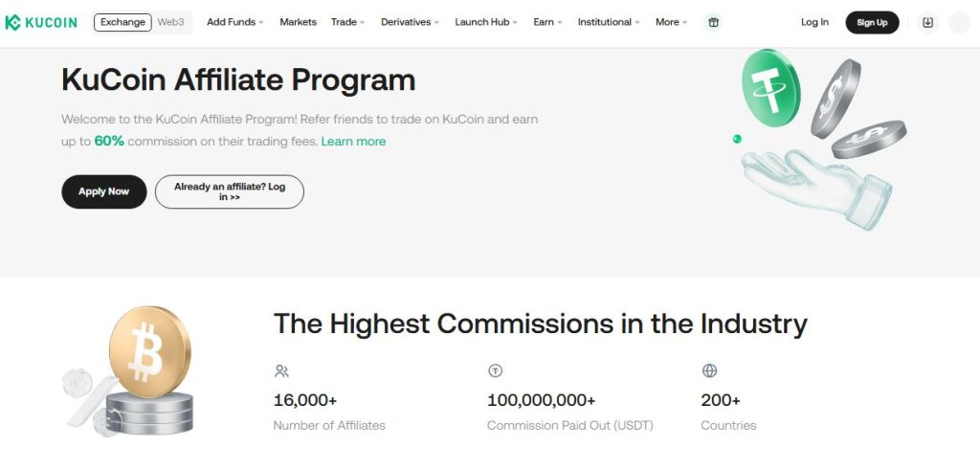
Task: Open the Institutional menu
Action: 609,22
